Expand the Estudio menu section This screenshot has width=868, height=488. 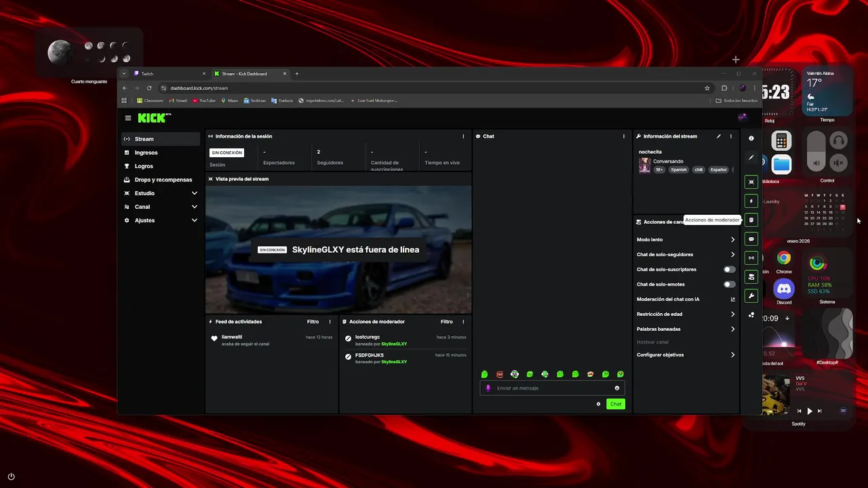pyautogui.click(x=161, y=193)
